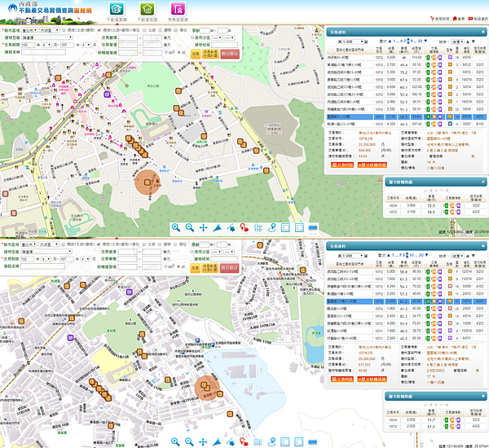Select zoom-in magnifier on lower map toolbar
Viewport: 489px width, 448px height.
[x=175, y=441]
